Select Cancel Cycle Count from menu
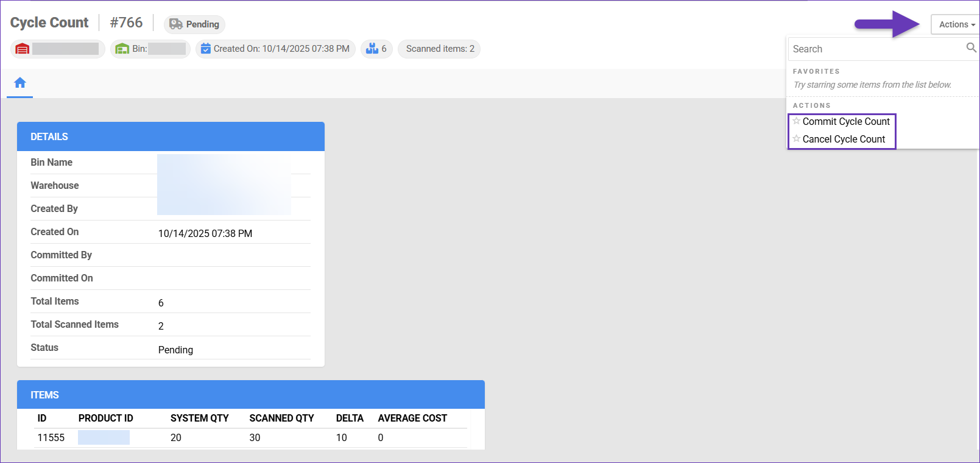Screen dimensions: 980x463 844,140
